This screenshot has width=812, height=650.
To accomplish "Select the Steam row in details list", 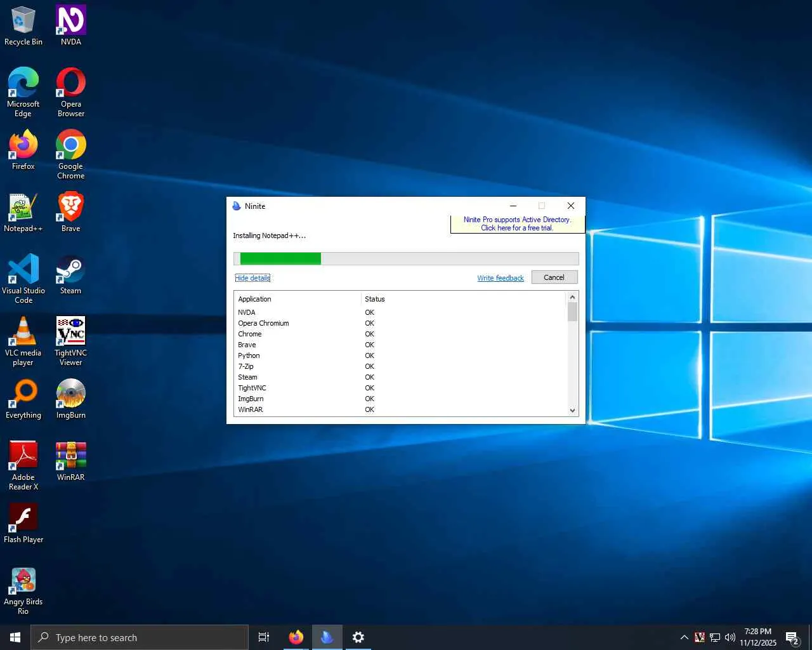I will 400,377.
